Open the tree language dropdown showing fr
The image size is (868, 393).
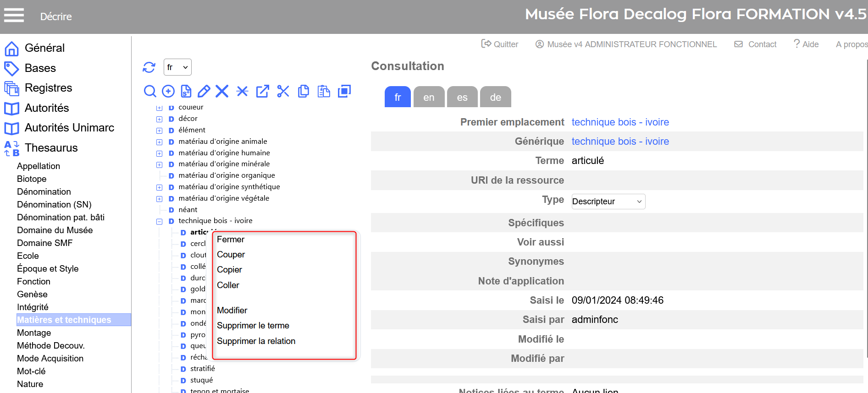[x=177, y=67]
